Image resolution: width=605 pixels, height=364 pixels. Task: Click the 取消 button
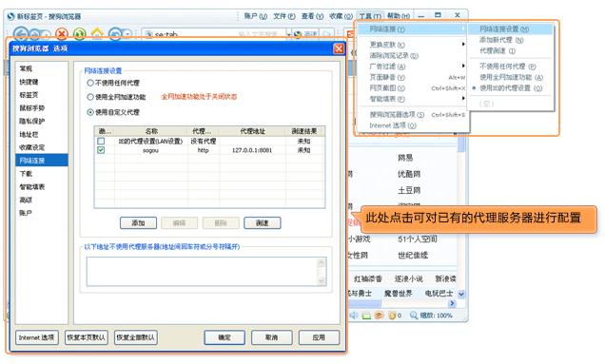click(x=272, y=337)
